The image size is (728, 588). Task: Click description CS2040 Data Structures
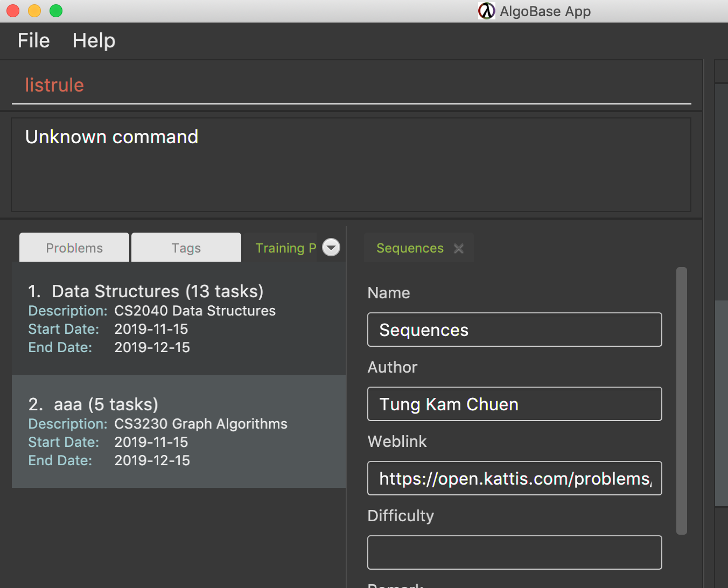(195, 311)
